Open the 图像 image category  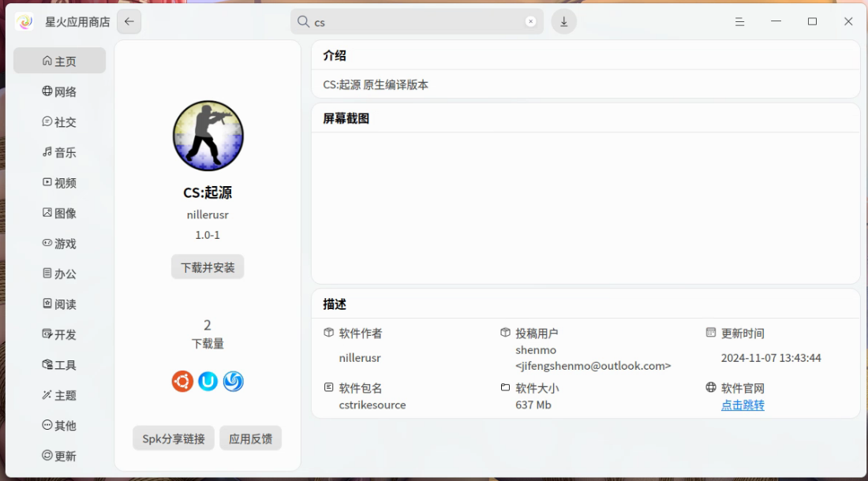tap(59, 213)
